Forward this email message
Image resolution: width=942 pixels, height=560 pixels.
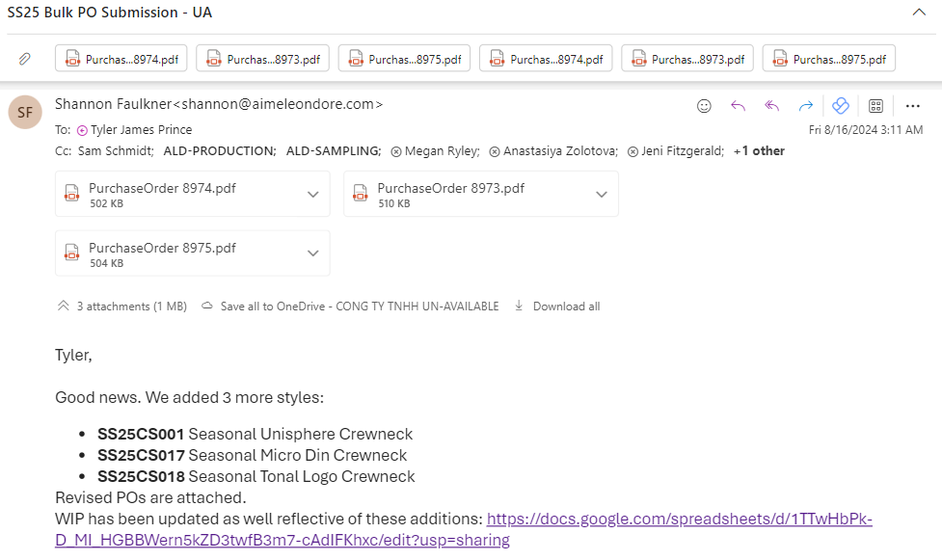click(806, 106)
